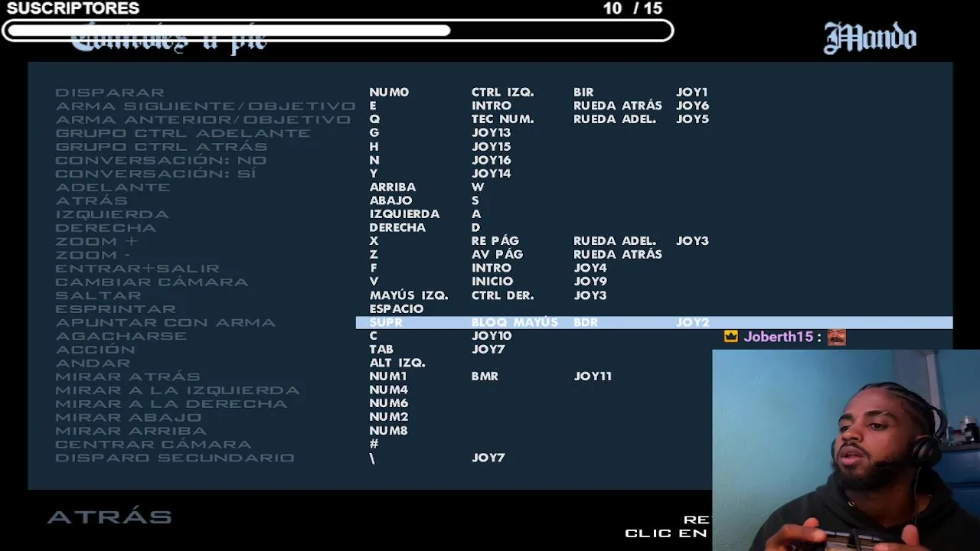980x551 pixels.
Task: Click the gold crown icon beside Joberth15
Action: coord(731,337)
